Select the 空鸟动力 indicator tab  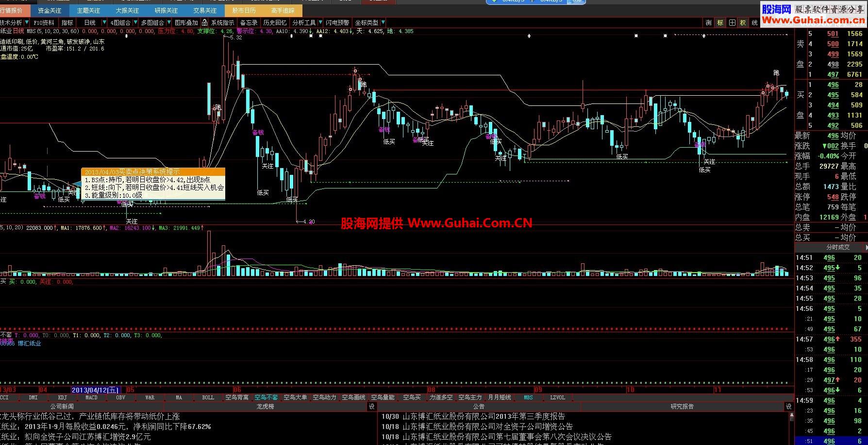point(324,397)
